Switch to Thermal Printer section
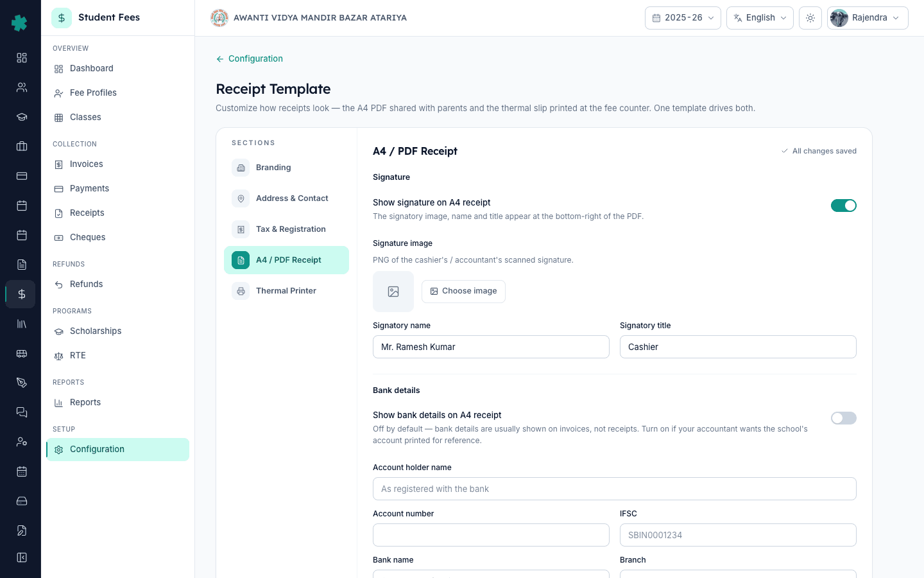Image resolution: width=924 pixels, height=578 pixels. coord(286,291)
